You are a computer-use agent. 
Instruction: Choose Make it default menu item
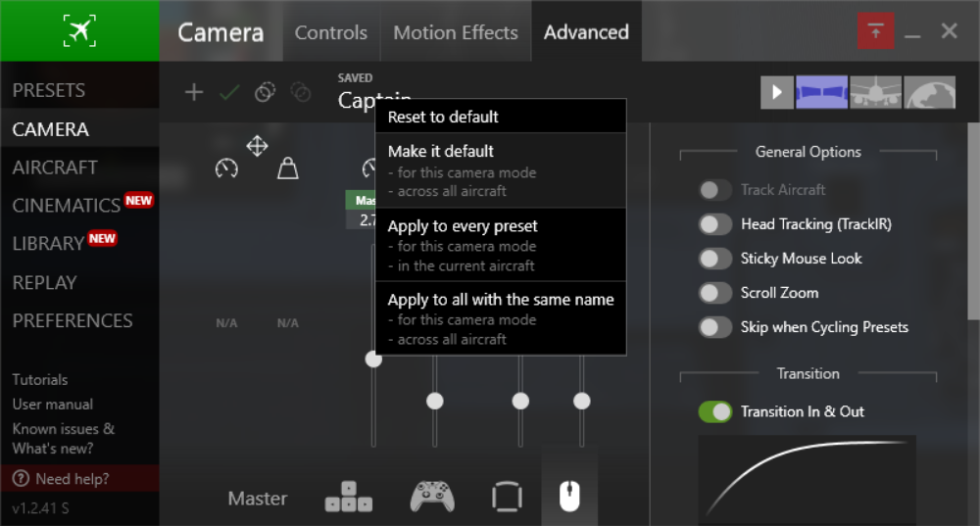pos(501,169)
